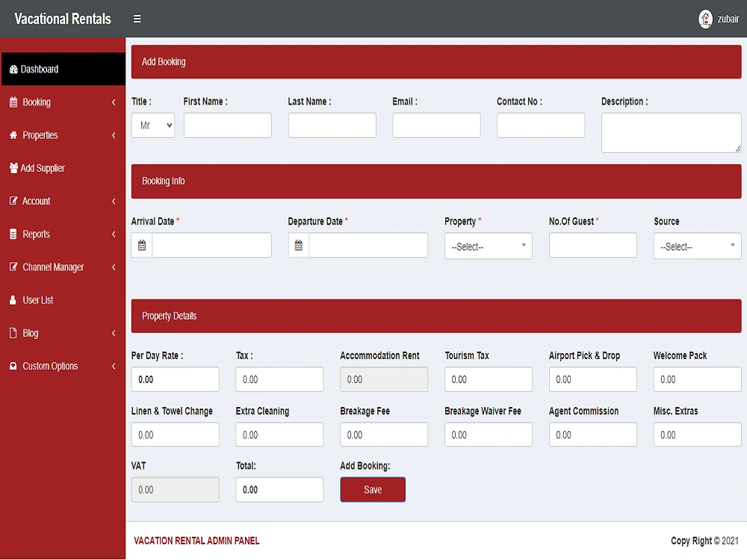
Task: Click the Booking calendar icon in sidebar
Action: 13,102
